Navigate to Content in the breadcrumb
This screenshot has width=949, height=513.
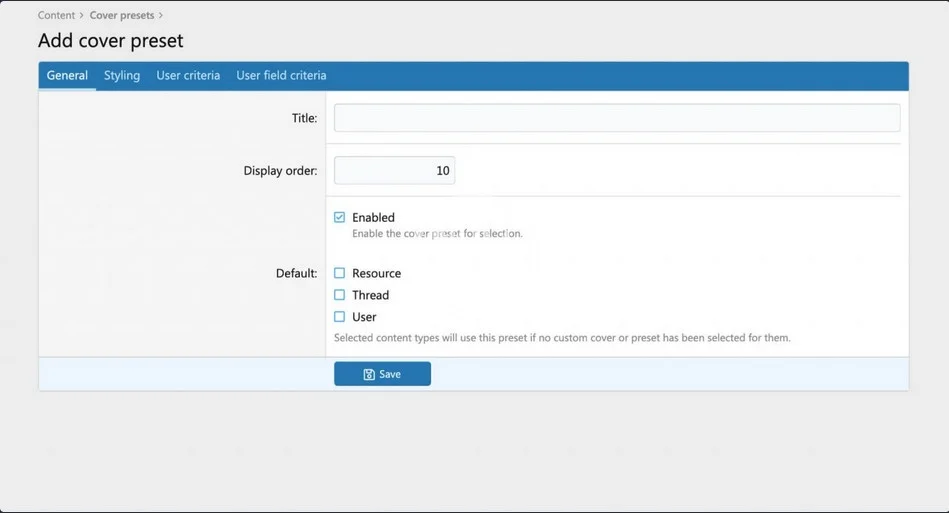point(56,16)
